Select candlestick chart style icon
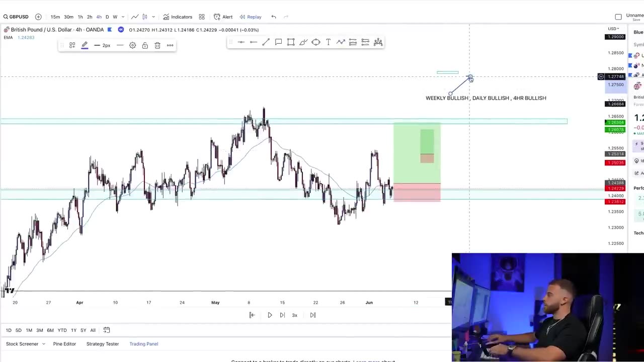Screen dimensions: 644x362 (145, 17)
